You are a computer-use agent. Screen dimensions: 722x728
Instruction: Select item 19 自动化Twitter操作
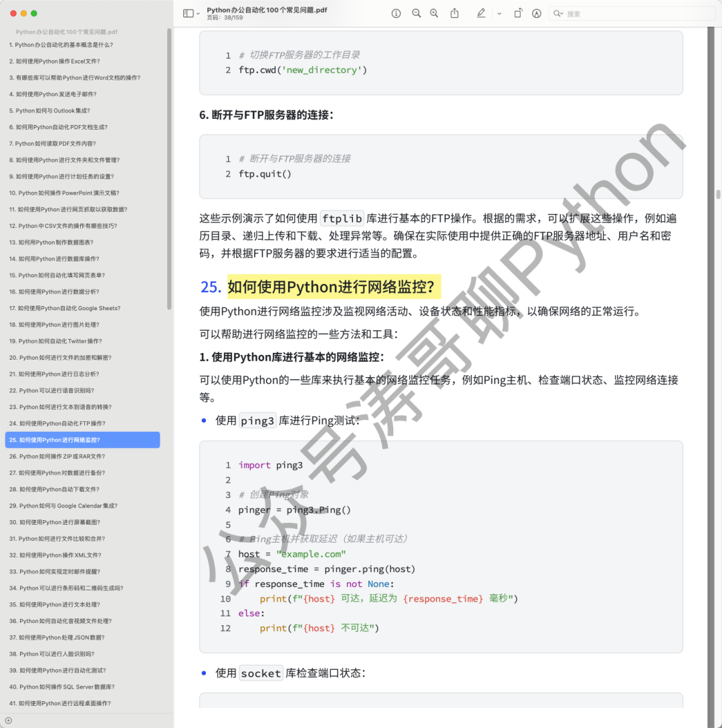pyautogui.click(x=55, y=341)
